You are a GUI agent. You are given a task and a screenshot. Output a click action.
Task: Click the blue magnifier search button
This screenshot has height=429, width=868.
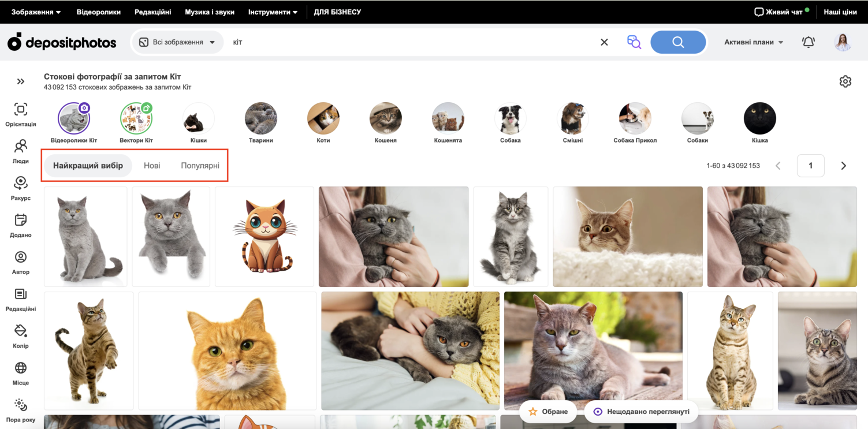point(678,42)
